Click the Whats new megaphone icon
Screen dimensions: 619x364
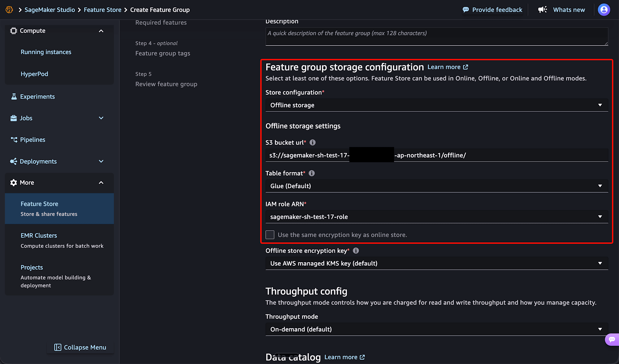[543, 10]
